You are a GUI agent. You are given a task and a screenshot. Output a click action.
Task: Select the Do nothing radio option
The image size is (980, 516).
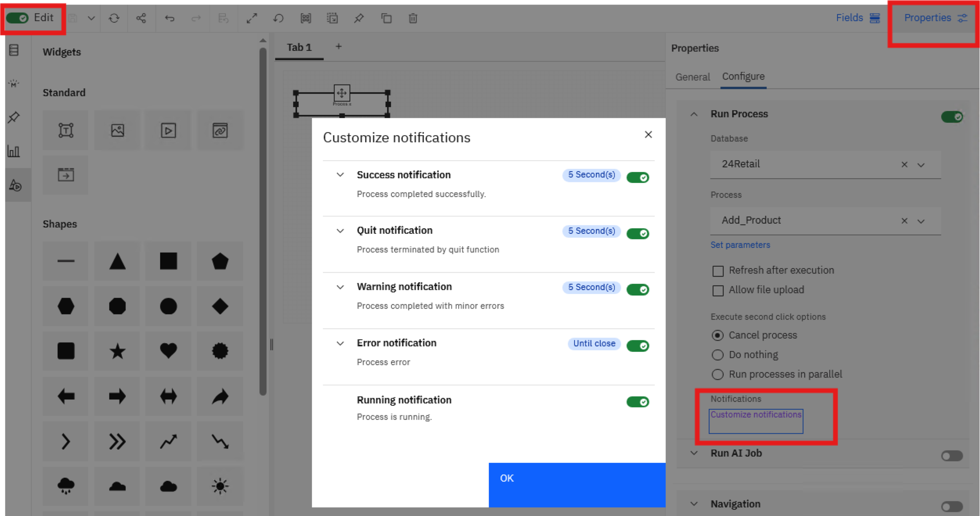coord(718,355)
